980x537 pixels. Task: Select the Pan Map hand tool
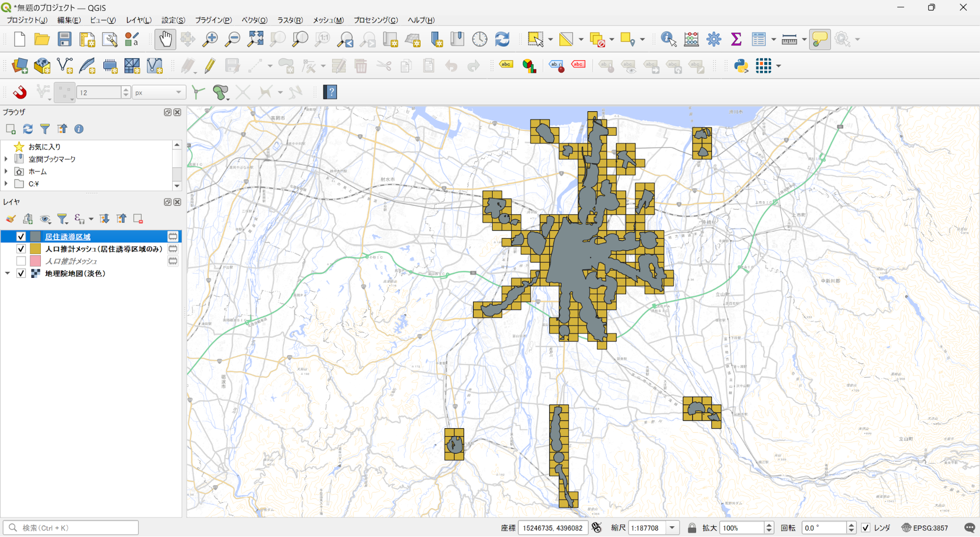pos(165,39)
